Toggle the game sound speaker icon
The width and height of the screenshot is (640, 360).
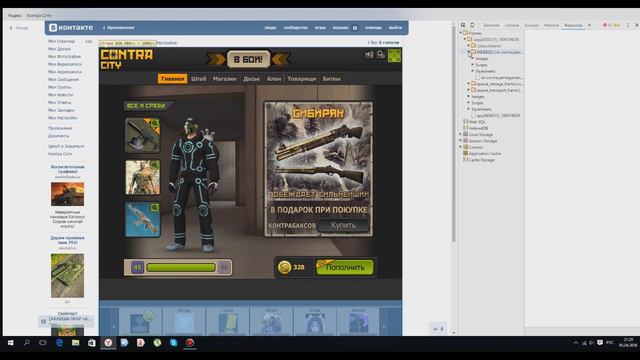point(369,54)
